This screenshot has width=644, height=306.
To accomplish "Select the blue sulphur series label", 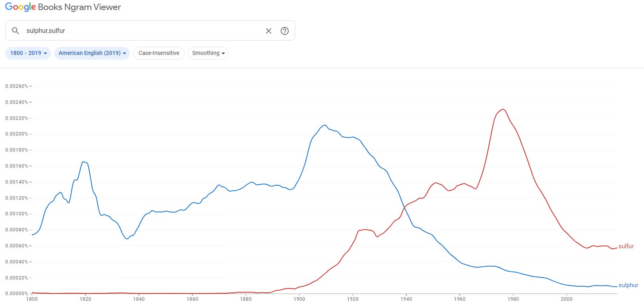I will click(628, 285).
